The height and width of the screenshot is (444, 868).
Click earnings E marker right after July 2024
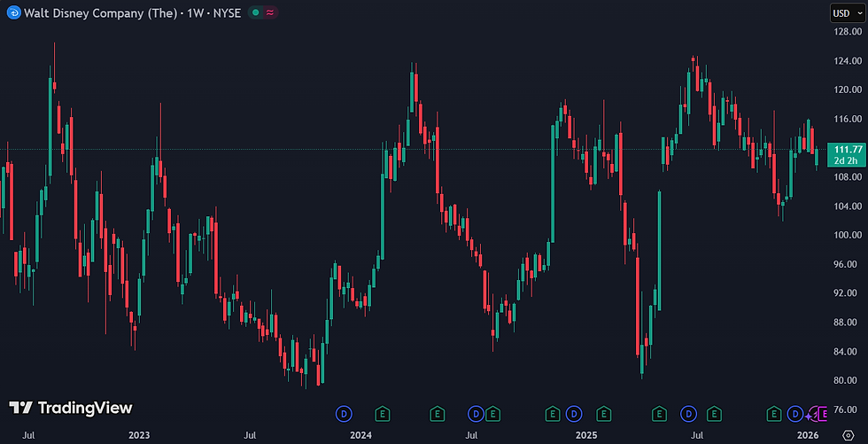point(492,413)
